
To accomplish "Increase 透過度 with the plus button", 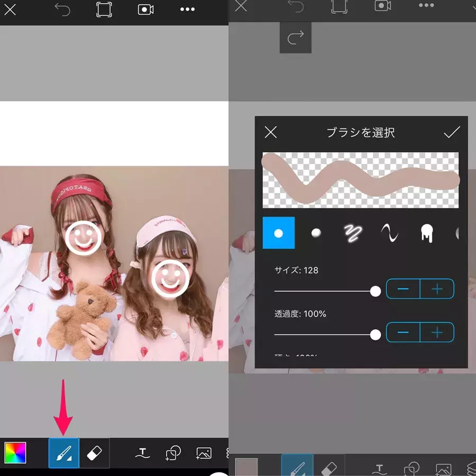I will (x=437, y=333).
